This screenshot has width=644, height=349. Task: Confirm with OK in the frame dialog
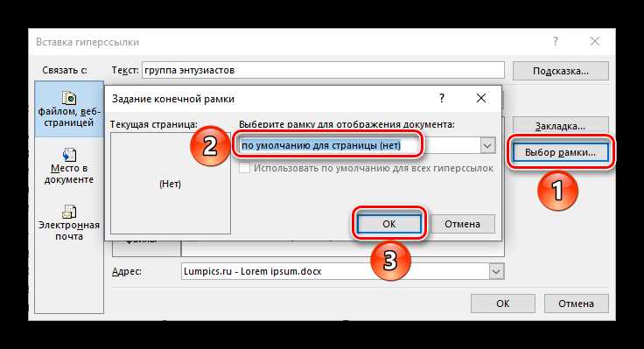click(389, 224)
